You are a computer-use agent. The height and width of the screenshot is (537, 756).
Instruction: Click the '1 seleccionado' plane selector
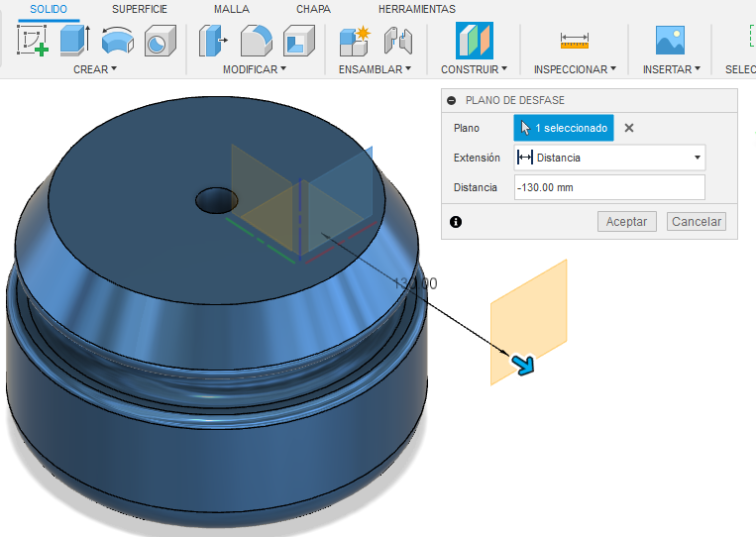pyautogui.click(x=564, y=128)
